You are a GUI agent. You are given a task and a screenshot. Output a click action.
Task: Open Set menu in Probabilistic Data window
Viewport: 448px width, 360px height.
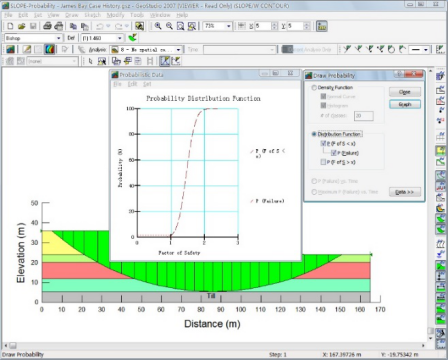[147, 84]
